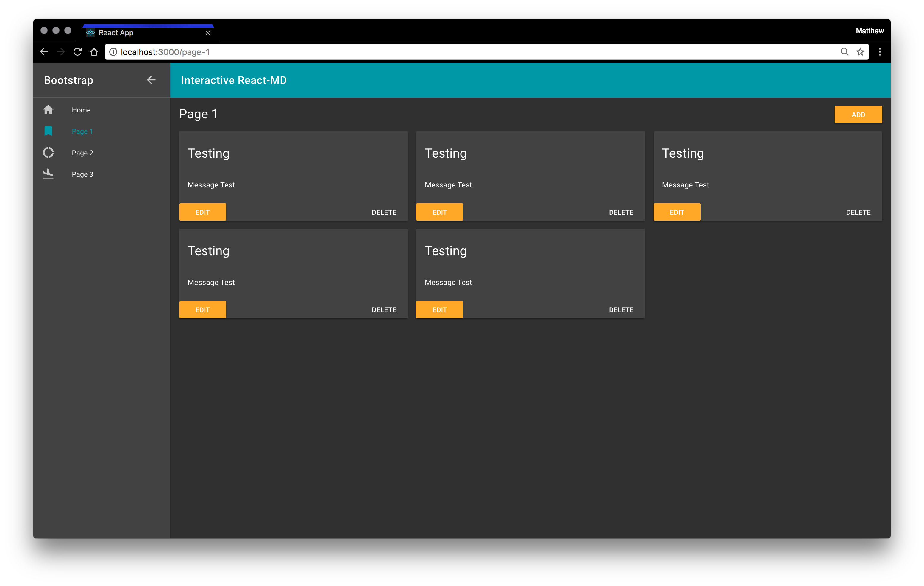Click EDIT on bottom-right Testing card
Screen dimensions: 924x586
(439, 309)
